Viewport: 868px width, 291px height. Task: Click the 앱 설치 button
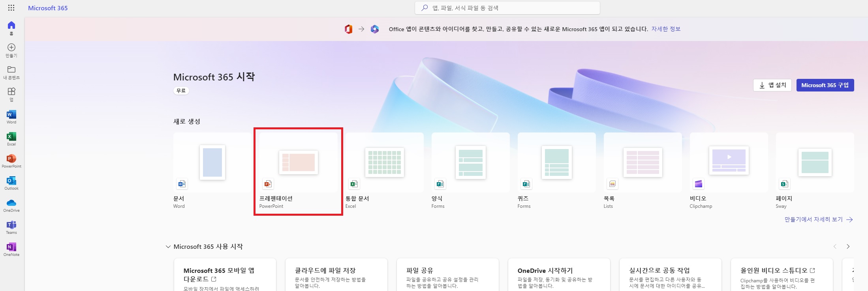(772, 85)
